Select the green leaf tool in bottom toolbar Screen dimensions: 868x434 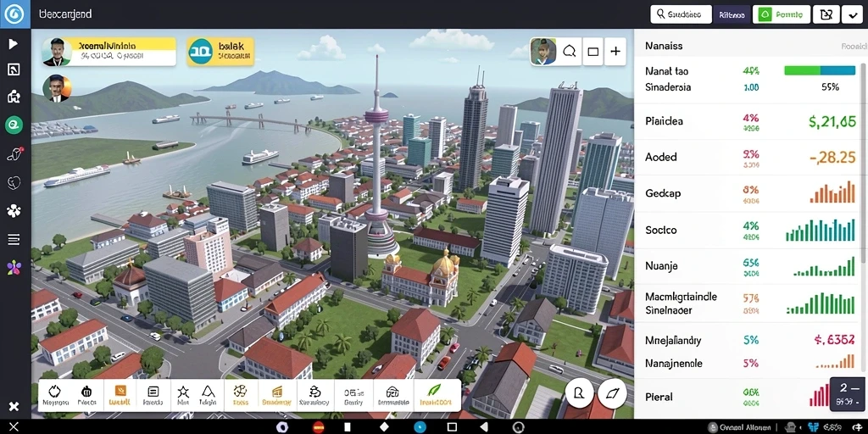click(x=435, y=395)
